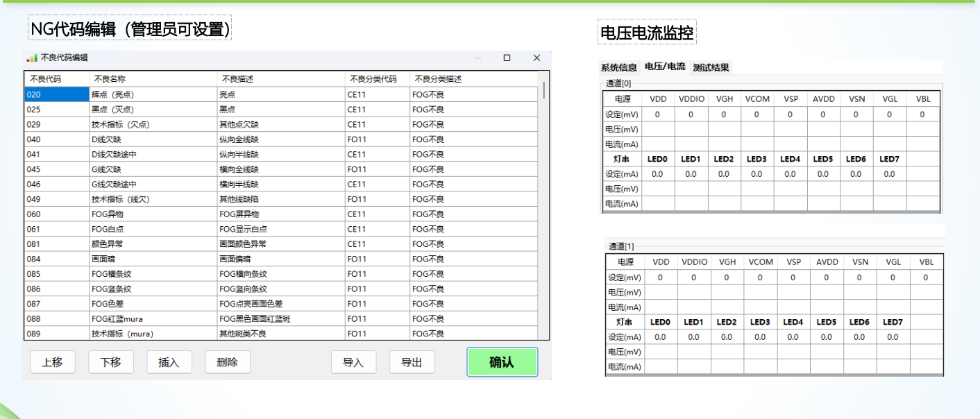The image size is (980, 419).
Task: Click the 上移 move up button
Action: pyautogui.click(x=53, y=362)
